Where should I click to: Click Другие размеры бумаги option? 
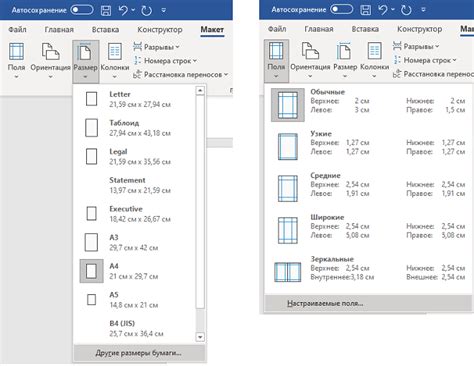[139, 353]
